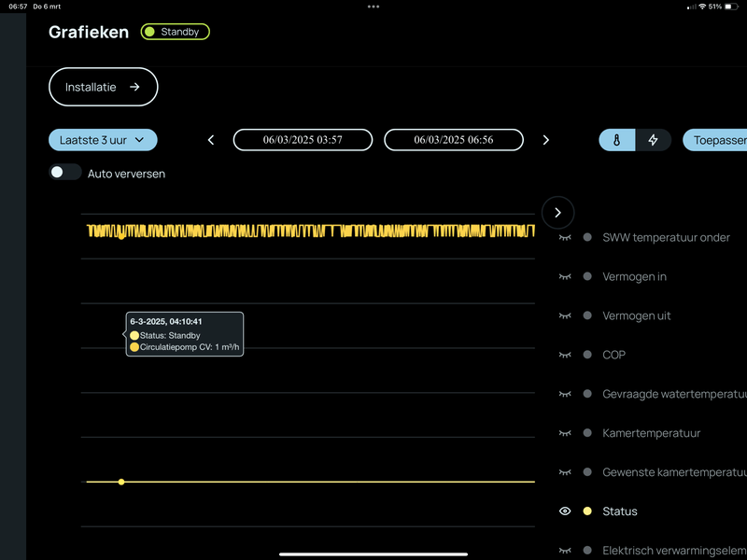This screenshot has width=747, height=560.
Task: Select the thermometer temperature view
Action: pos(617,140)
